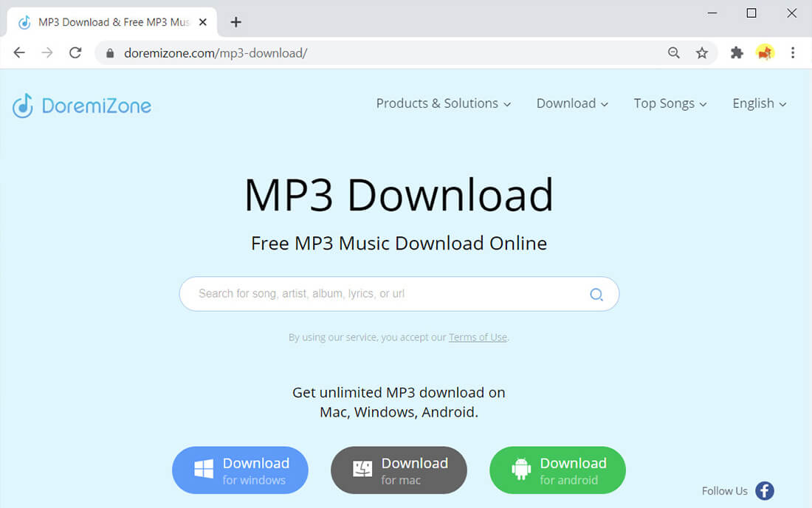Click Download for windows button

[240, 470]
